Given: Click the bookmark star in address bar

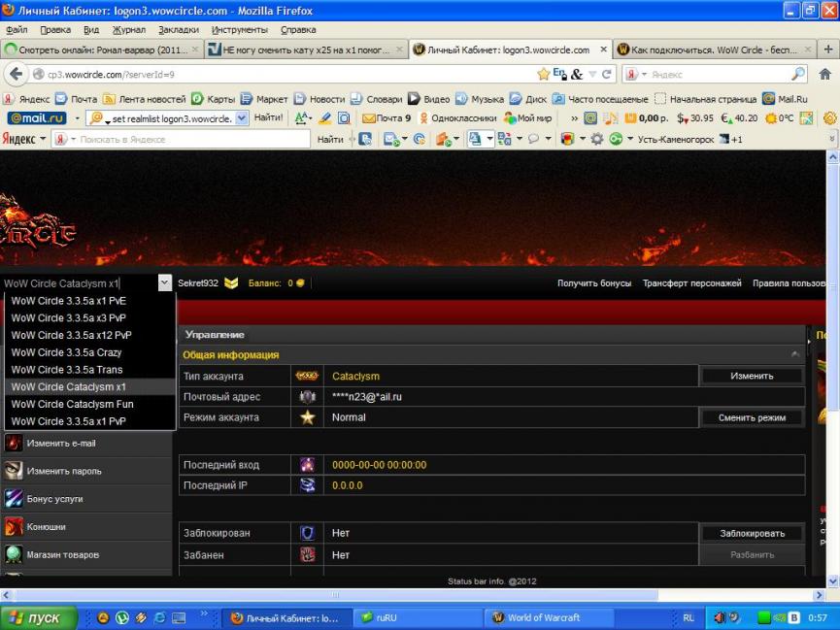Looking at the screenshot, I should coord(544,74).
